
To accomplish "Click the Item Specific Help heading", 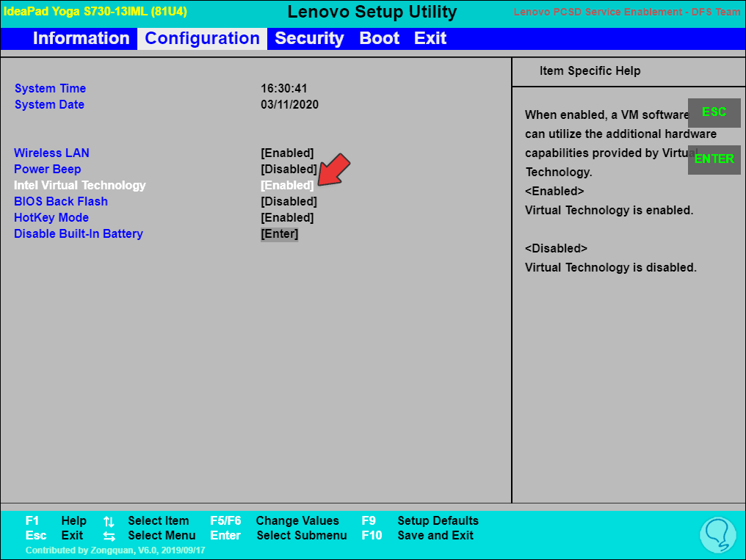I will click(x=590, y=71).
